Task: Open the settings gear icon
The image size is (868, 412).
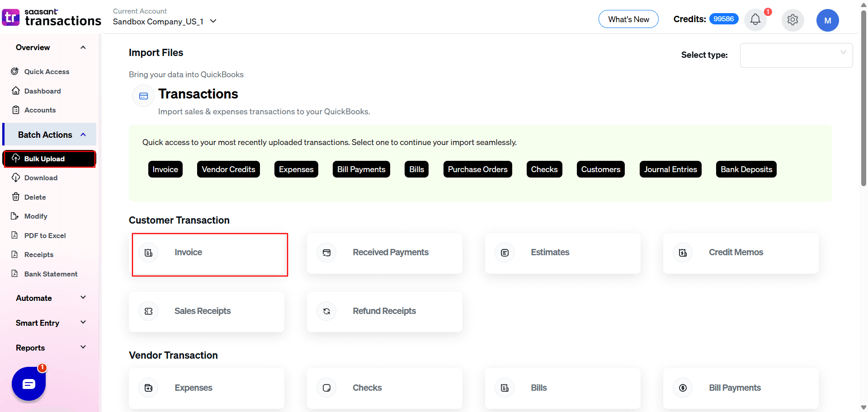Action: [793, 19]
